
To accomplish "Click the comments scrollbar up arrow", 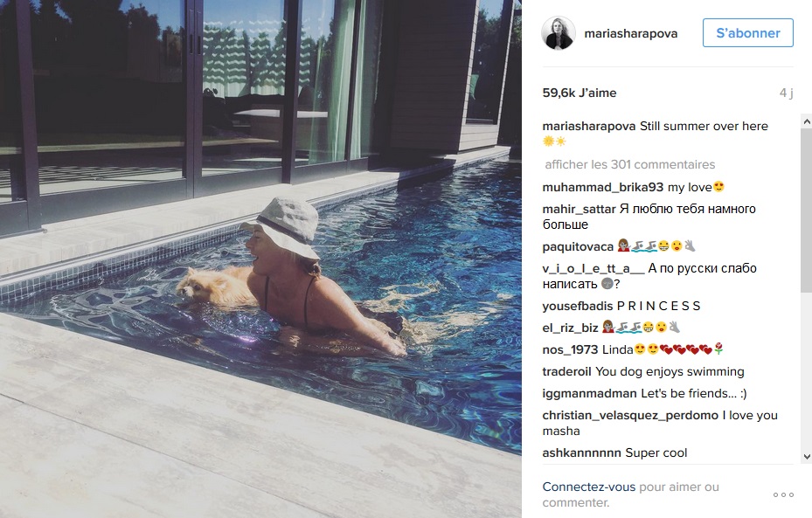I will pos(806,121).
